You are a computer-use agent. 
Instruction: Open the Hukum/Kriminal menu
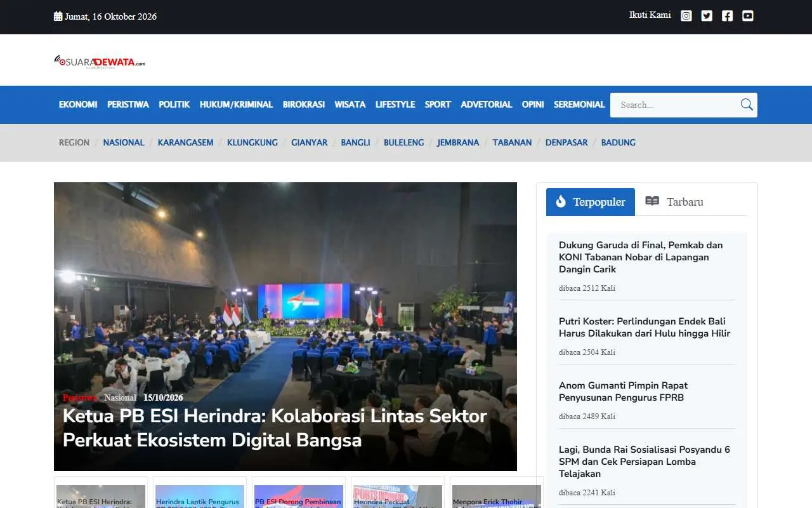(236, 105)
